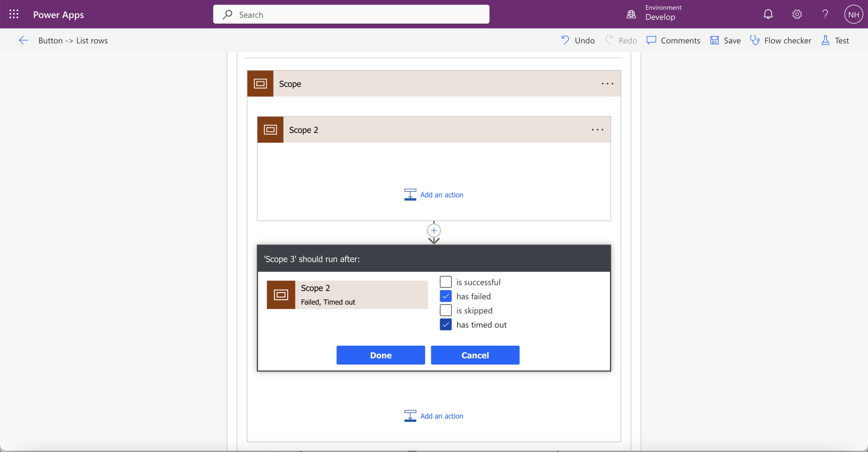868x452 pixels.
Task: Open the app launcher waffle icon
Action: coord(14,15)
